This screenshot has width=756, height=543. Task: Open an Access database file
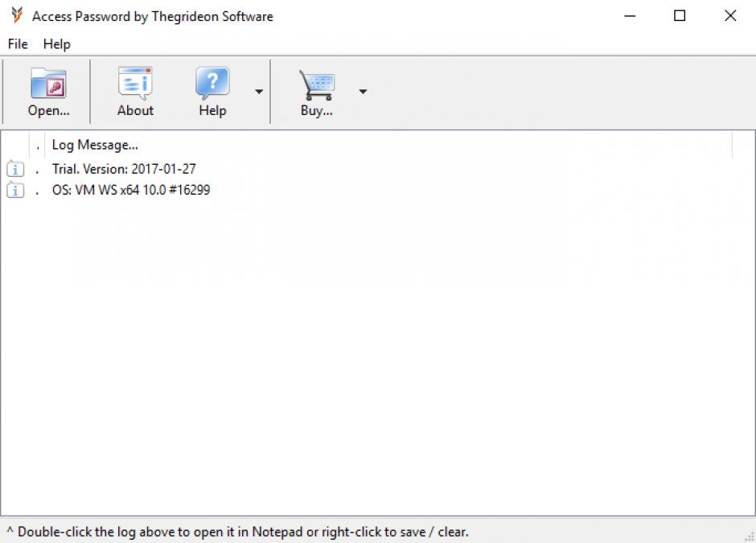pyautogui.click(x=48, y=92)
